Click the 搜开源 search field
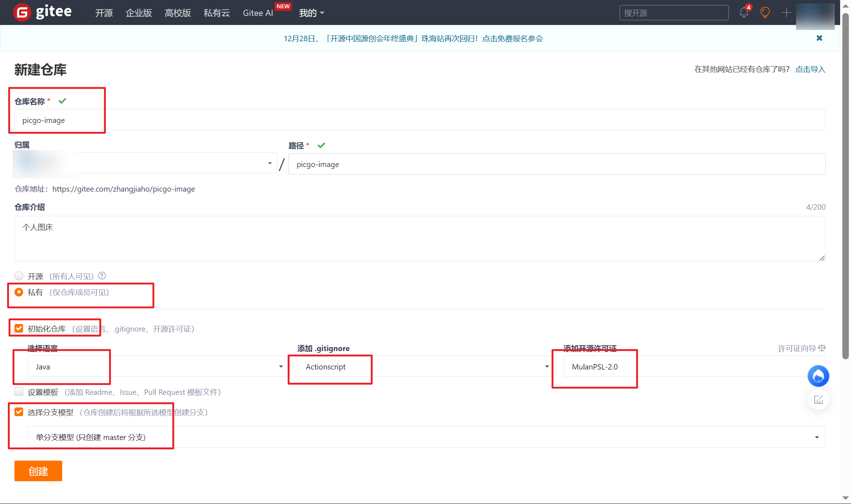 point(673,13)
